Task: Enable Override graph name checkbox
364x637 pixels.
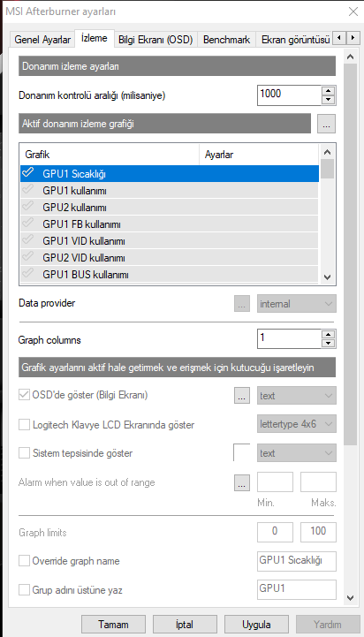Action: [25, 561]
